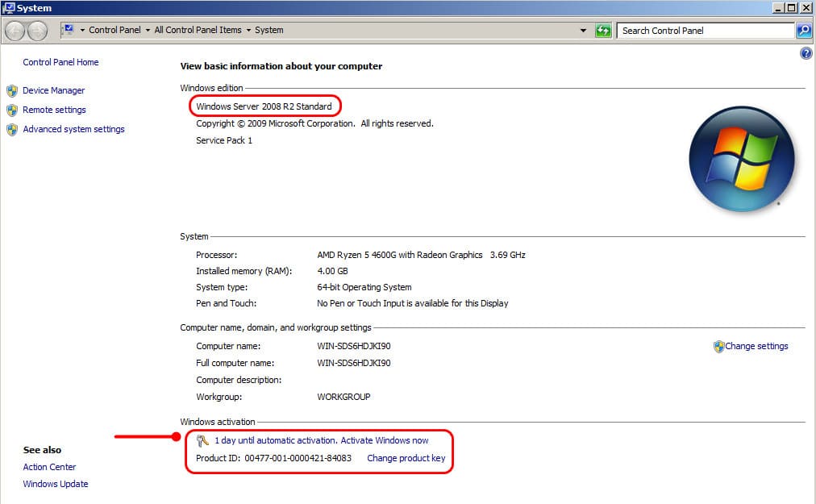Expand the Control Panel breadcrumb arrow
This screenshot has width=816, height=504.
pyautogui.click(x=148, y=30)
